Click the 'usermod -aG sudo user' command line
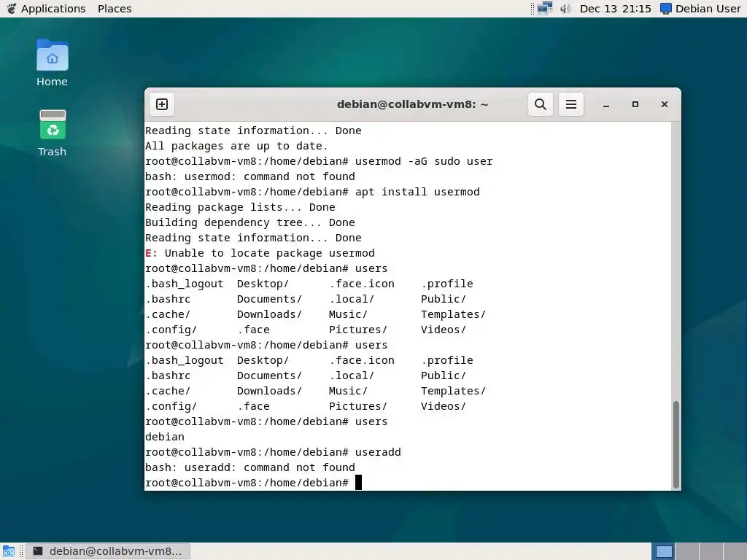 320,161
